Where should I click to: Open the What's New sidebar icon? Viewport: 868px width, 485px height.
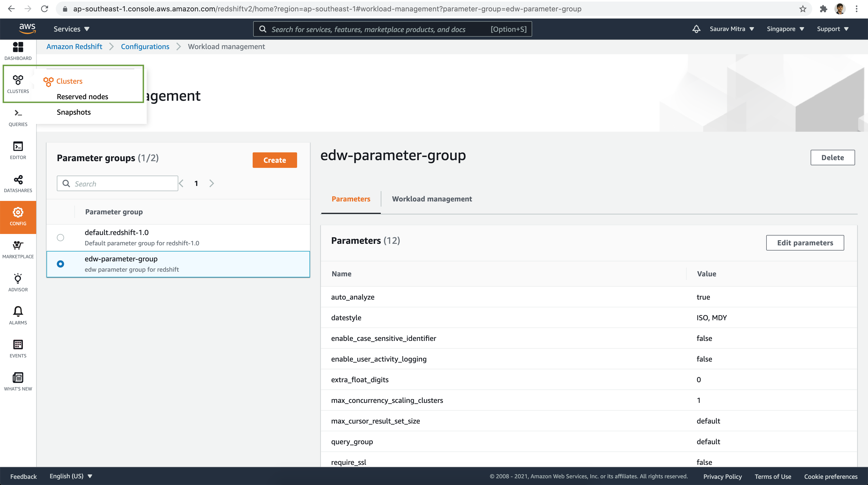click(x=18, y=382)
